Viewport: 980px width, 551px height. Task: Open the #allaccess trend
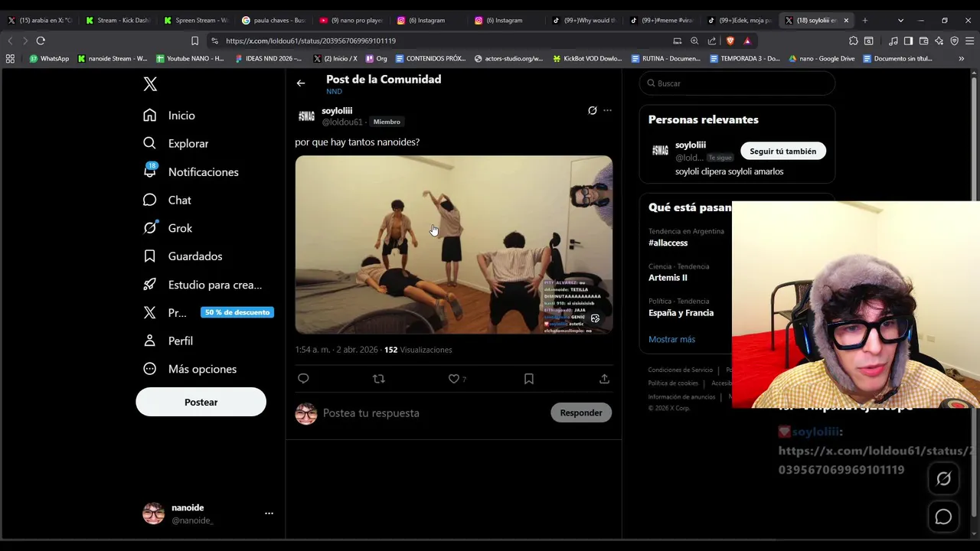pos(668,243)
